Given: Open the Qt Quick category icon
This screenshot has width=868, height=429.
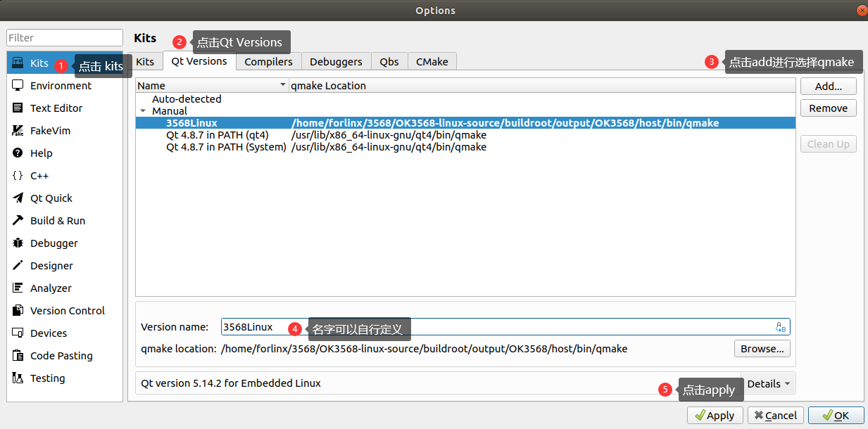Looking at the screenshot, I should 18,198.
